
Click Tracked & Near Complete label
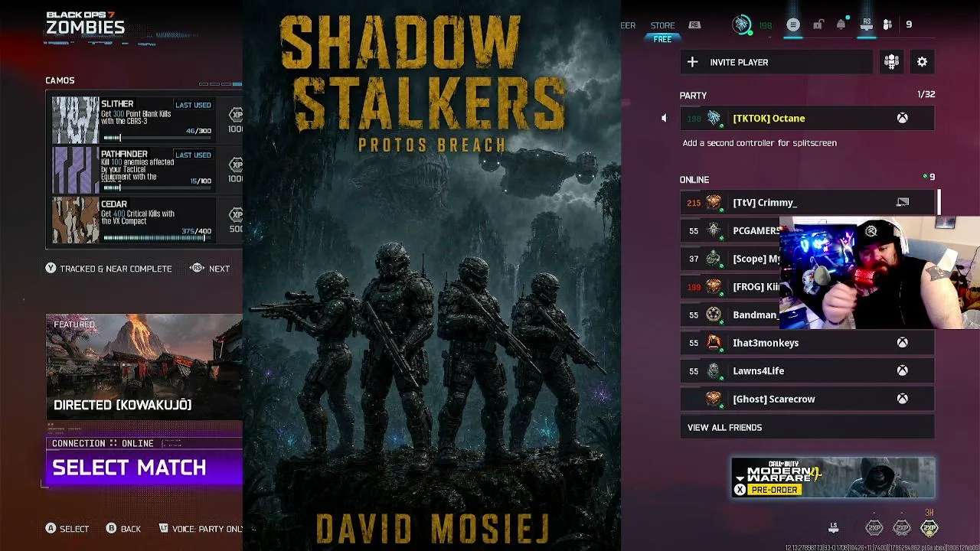[116, 269]
